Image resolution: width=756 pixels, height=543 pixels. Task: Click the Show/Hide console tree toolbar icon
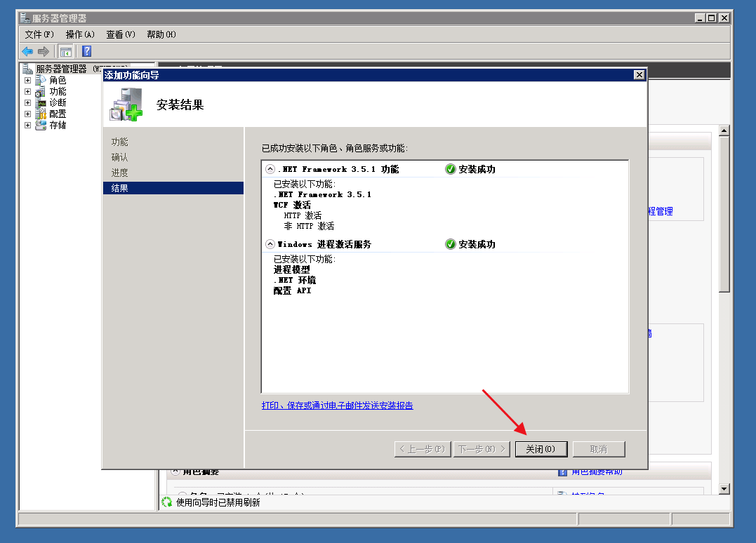(65, 51)
